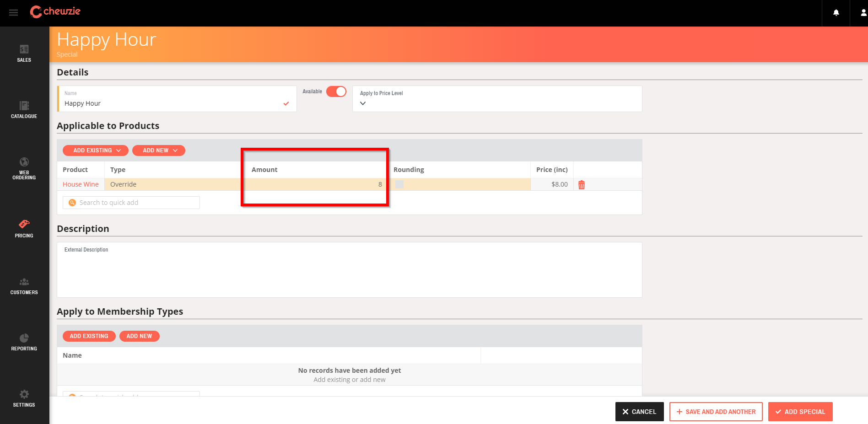Click the Override type cell
The width and height of the screenshot is (868, 424).
175,184
